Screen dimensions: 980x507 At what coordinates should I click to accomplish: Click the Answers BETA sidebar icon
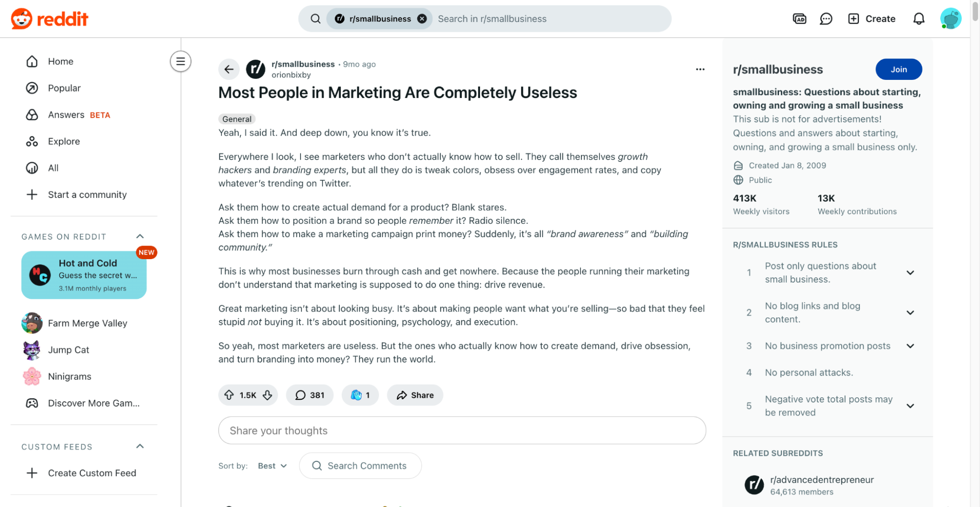[x=31, y=115]
